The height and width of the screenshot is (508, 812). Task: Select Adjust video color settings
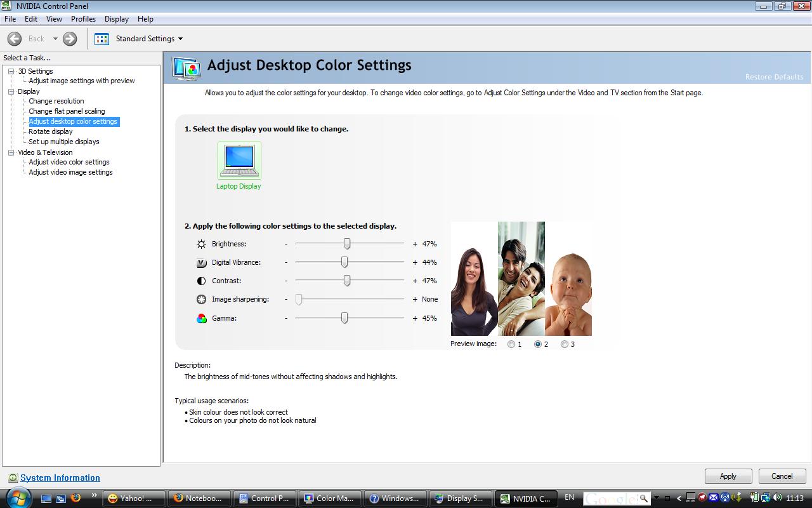[69, 162]
